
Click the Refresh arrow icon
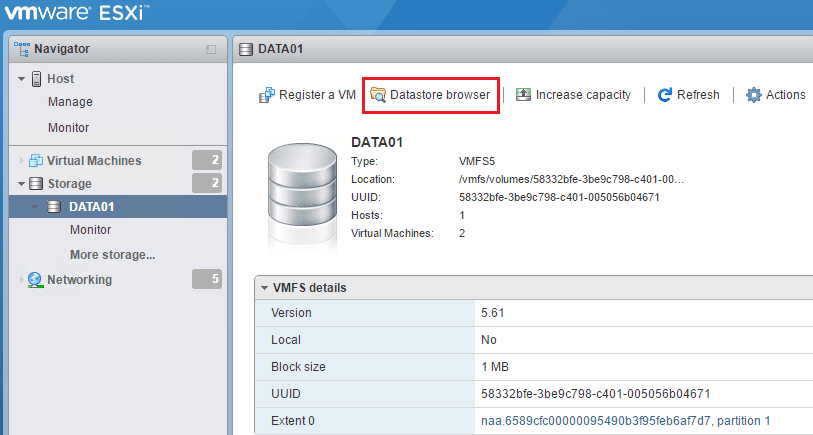[x=664, y=95]
